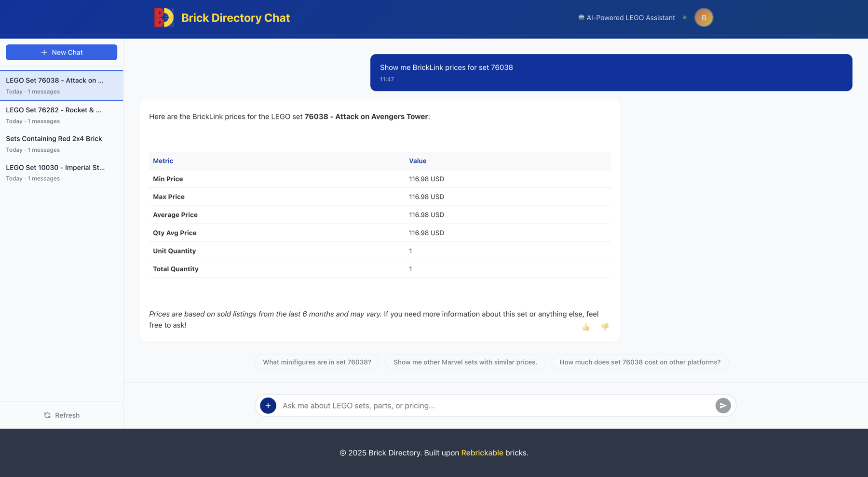Click the refresh icon at the sidebar bottom

point(47,415)
